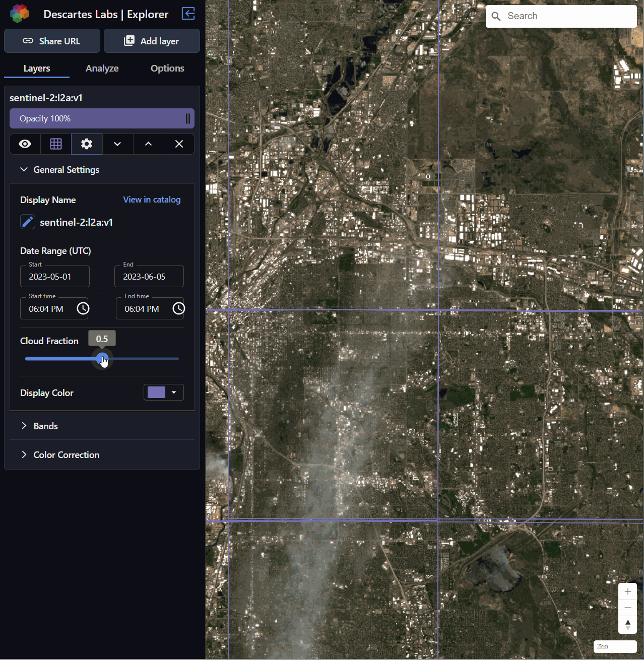Move layer up with chevron icon

pyautogui.click(x=148, y=144)
